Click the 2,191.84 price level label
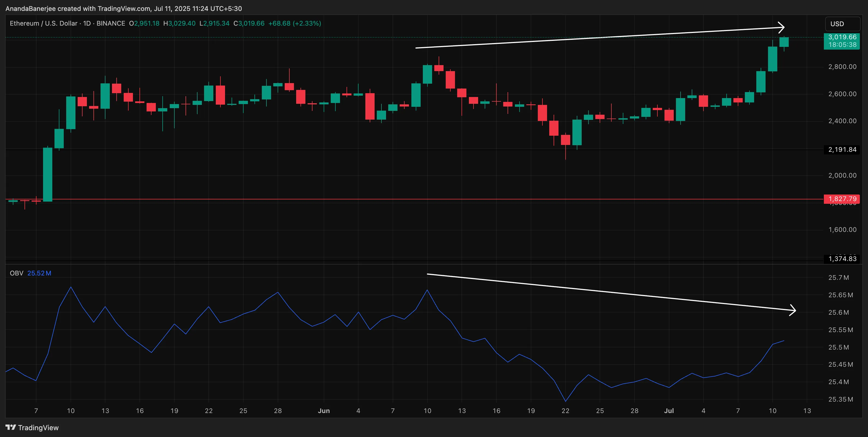The width and height of the screenshot is (868, 437). (842, 150)
